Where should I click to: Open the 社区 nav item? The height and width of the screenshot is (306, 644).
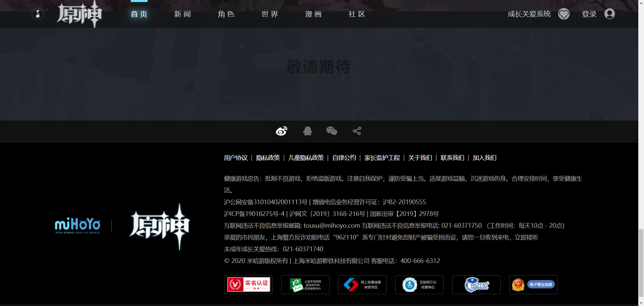(x=357, y=14)
